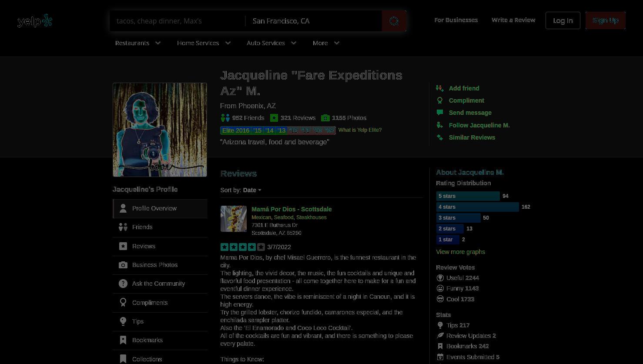The height and width of the screenshot is (364, 643).
Task: Click the Yelp logo
Action: tap(35, 20)
